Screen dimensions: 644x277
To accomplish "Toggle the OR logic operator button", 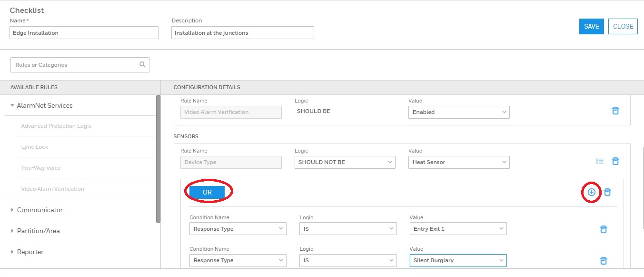I will [x=207, y=192].
